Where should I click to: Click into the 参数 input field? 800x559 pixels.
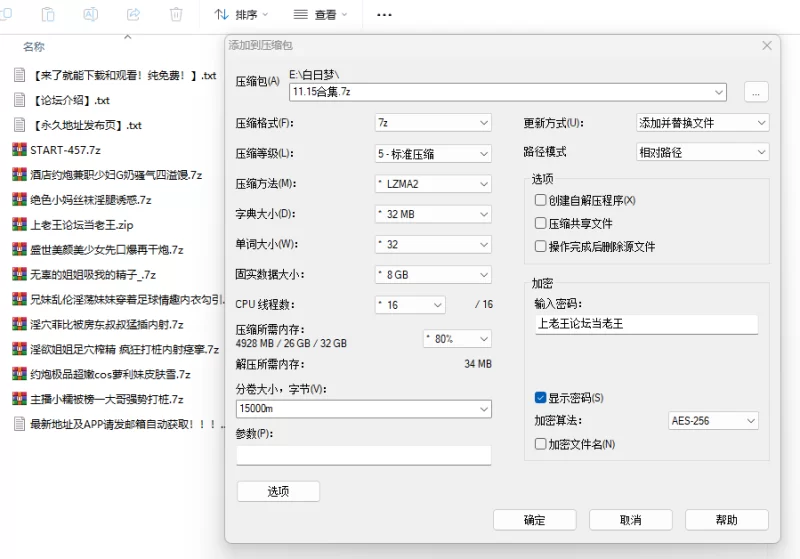(x=363, y=455)
